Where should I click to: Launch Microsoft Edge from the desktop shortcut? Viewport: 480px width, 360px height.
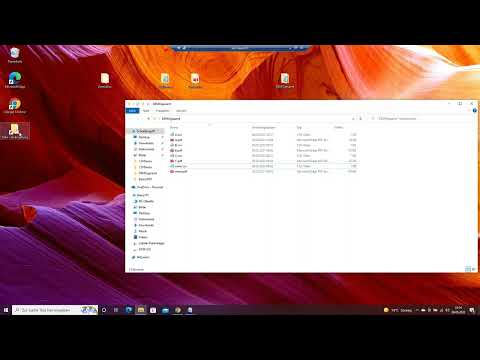pos(15,80)
